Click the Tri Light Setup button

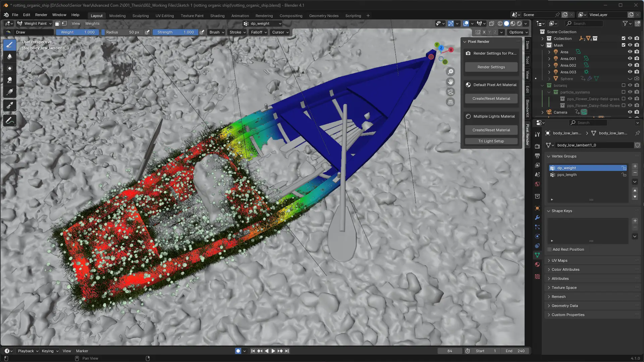pos(491,141)
